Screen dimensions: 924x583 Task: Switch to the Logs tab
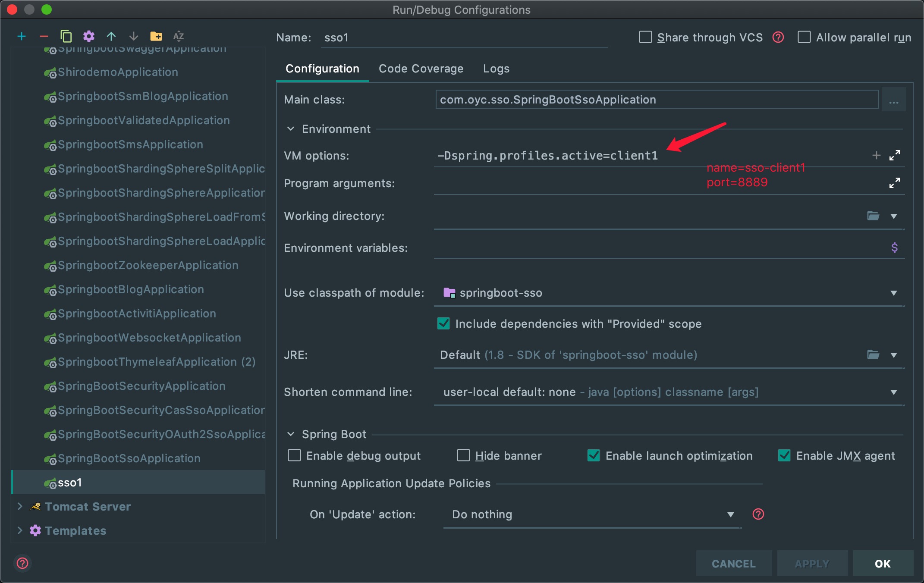pos(496,69)
